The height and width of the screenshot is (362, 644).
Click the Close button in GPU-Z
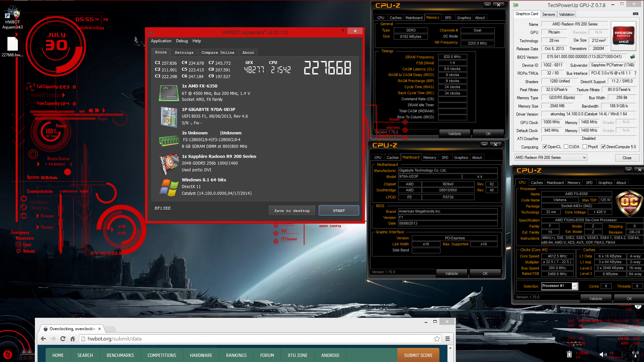click(x=627, y=158)
